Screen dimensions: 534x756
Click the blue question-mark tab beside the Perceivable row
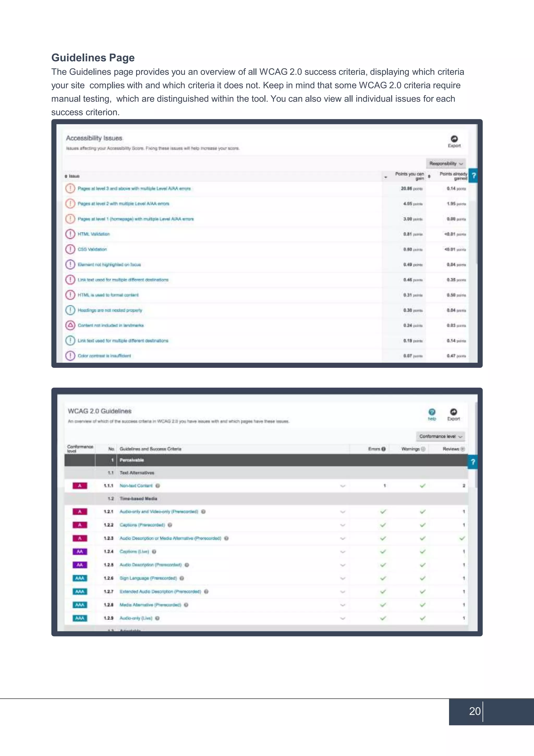(472, 462)
